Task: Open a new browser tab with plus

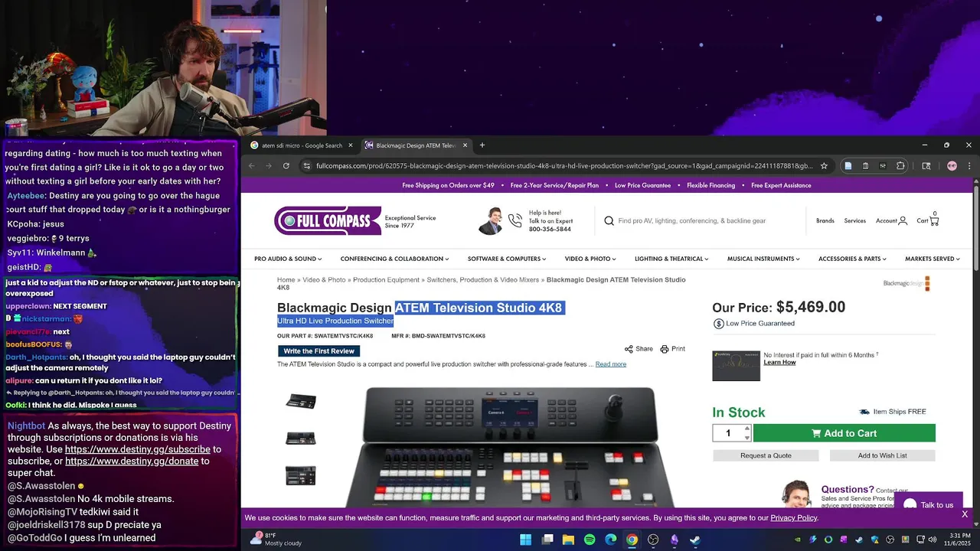Action: tap(482, 145)
